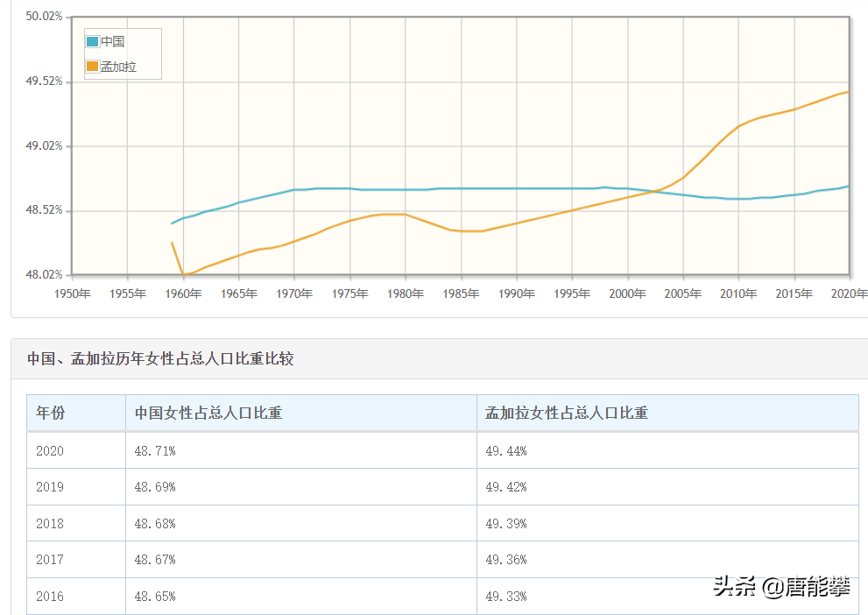Viewport: 868px width, 615px height.
Task: Click the 1990年 x-axis label
Action: coord(516,293)
